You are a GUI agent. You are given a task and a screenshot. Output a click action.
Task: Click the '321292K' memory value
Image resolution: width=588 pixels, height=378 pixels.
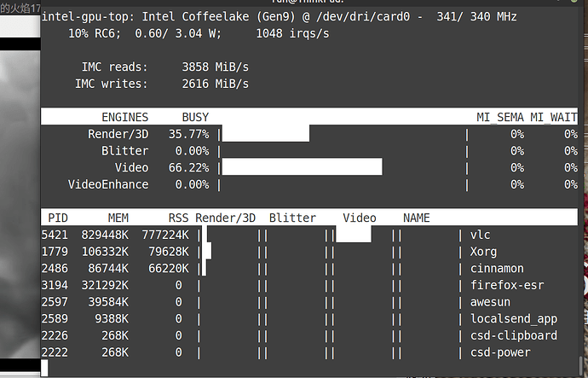pyautogui.click(x=105, y=285)
